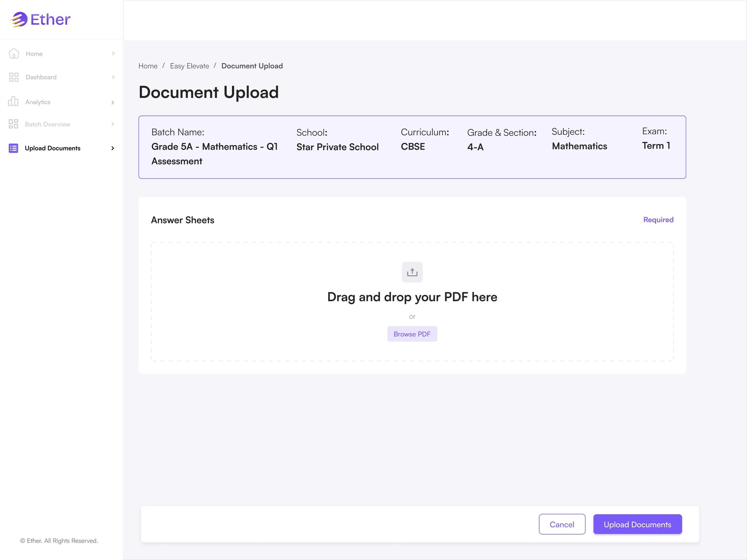Expand the Upload Documents chevron
747x560 pixels.
click(x=113, y=148)
